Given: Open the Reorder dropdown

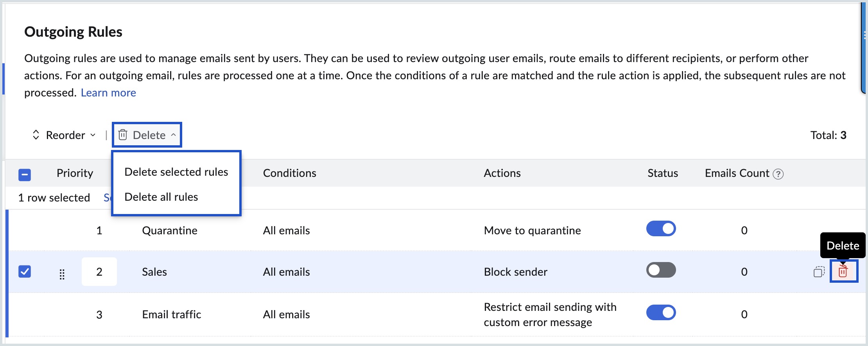Looking at the screenshot, I should (x=64, y=135).
